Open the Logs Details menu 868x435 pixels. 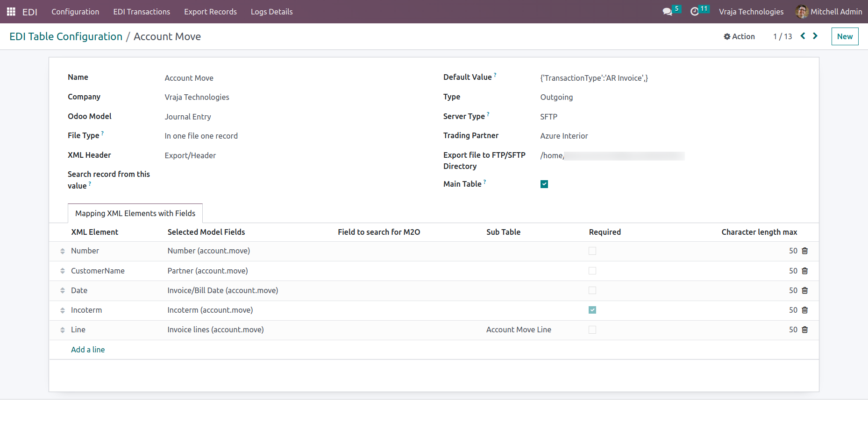pyautogui.click(x=271, y=12)
